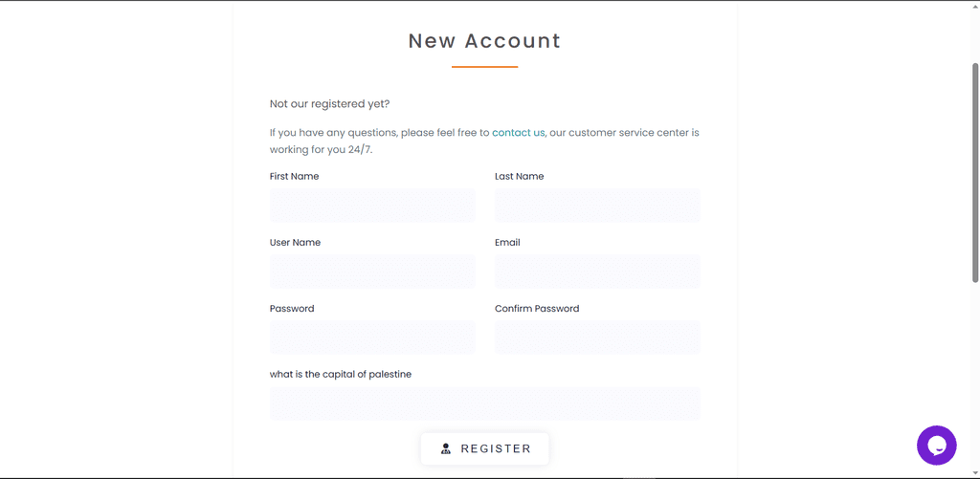980x479 pixels.
Task: Click the User Name label text
Action: [x=295, y=242]
